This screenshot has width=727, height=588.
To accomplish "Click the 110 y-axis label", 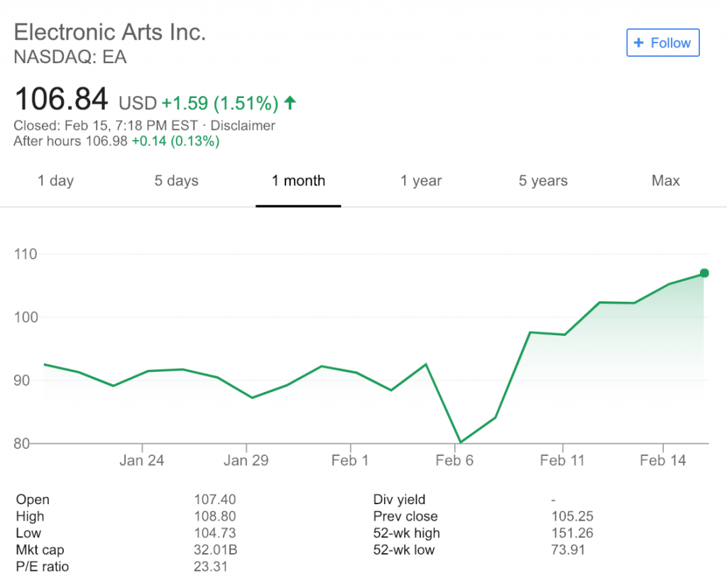I will pos(26,254).
